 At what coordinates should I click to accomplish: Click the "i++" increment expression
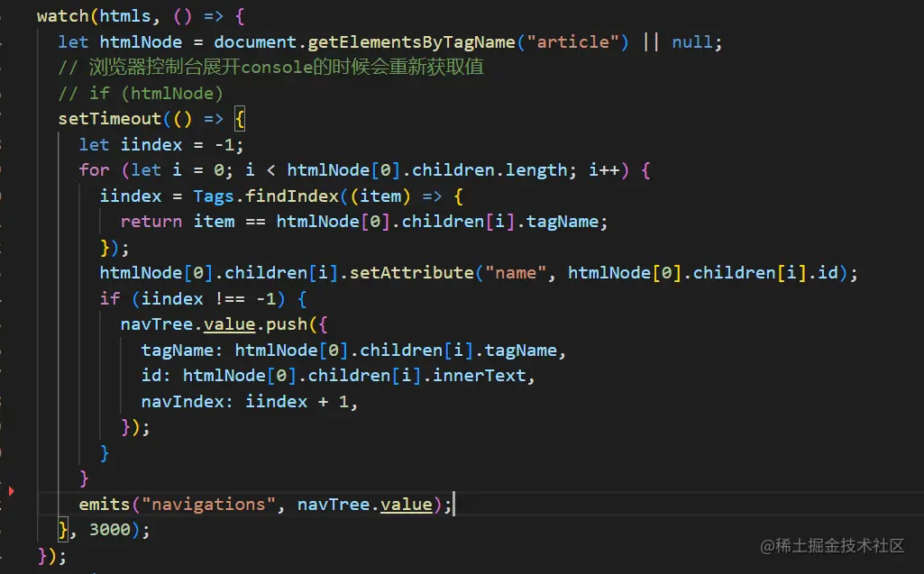point(604,170)
